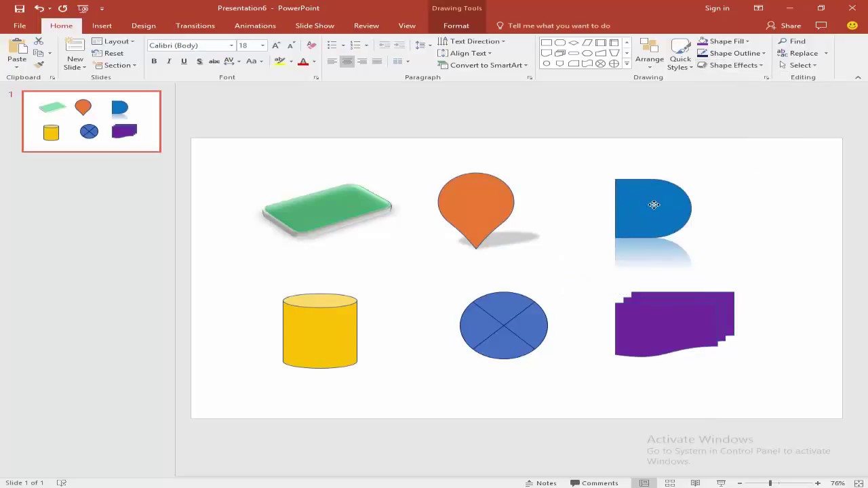The width and height of the screenshot is (868, 488).
Task: Click the Save icon in quick access toolbar
Action: pos(20,8)
